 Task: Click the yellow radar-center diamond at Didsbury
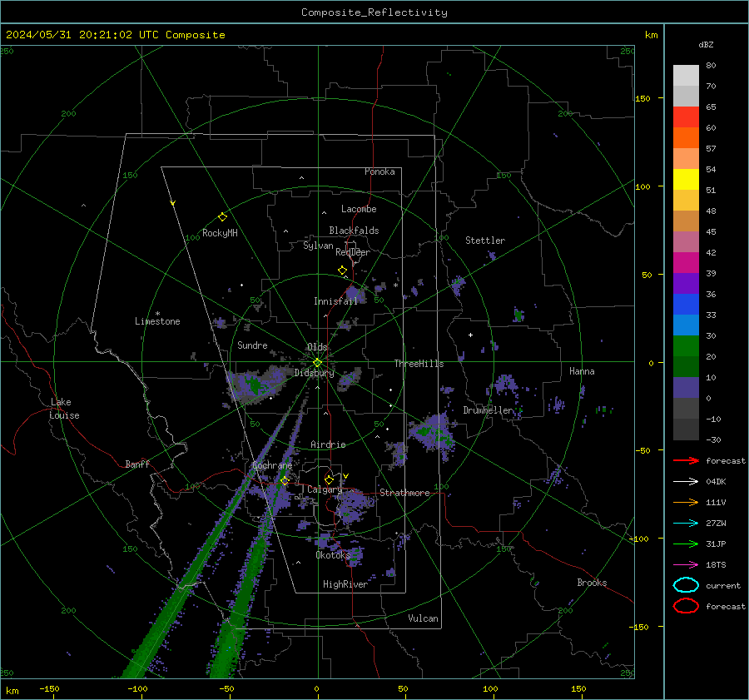(317, 363)
